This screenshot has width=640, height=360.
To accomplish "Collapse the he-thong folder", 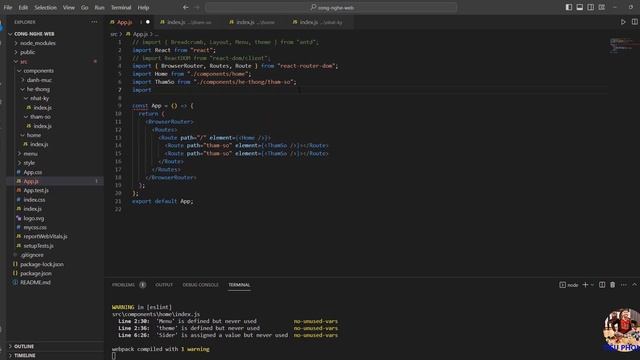I will tap(38, 89).
